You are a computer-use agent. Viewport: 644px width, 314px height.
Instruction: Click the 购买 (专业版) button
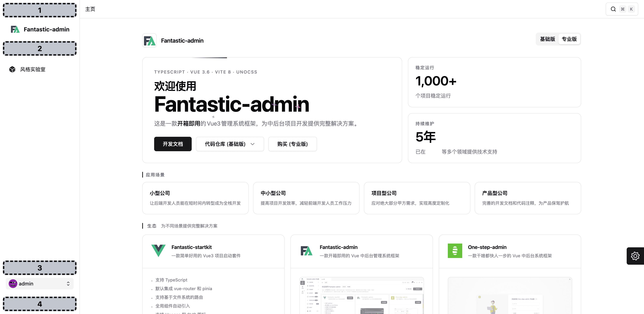click(x=293, y=144)
